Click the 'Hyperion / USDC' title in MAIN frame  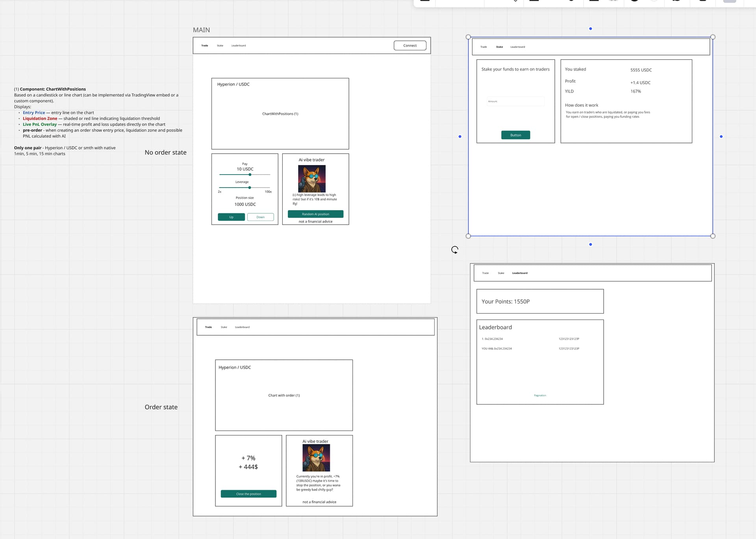(x=233, y=84)
